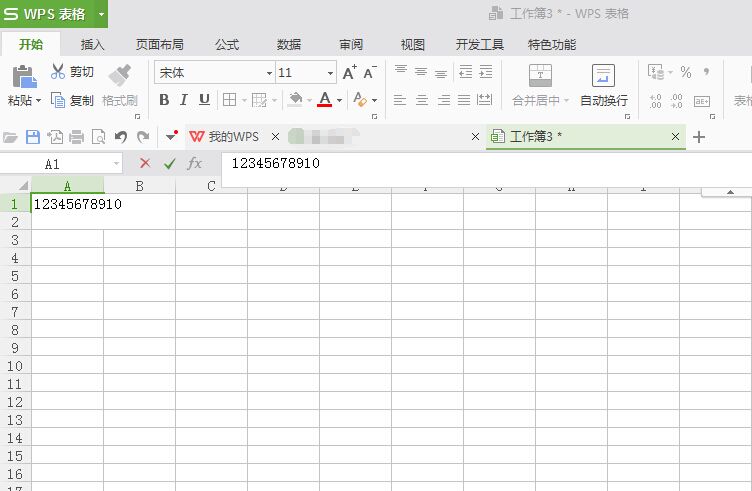
Task: Align text right
Action: pyautogui.click(x=444, y=100)
